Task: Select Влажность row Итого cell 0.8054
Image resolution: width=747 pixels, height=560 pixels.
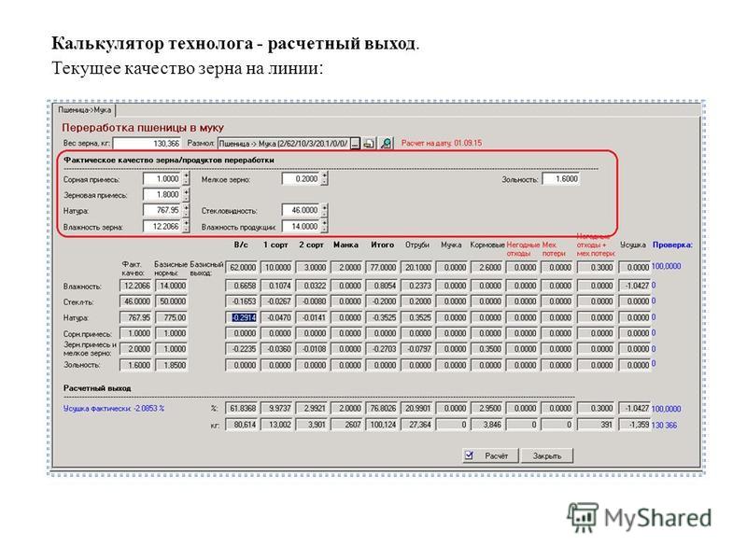Action: [383, 286]
